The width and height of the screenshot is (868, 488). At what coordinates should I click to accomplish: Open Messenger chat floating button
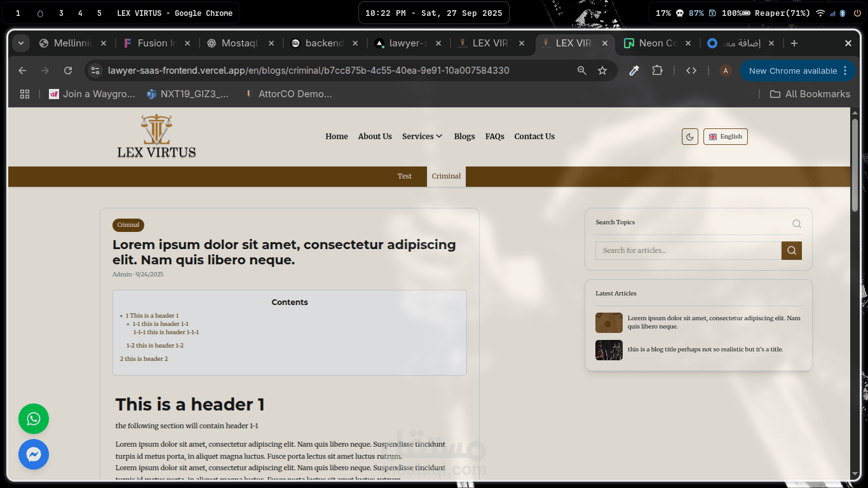point(34,454)
